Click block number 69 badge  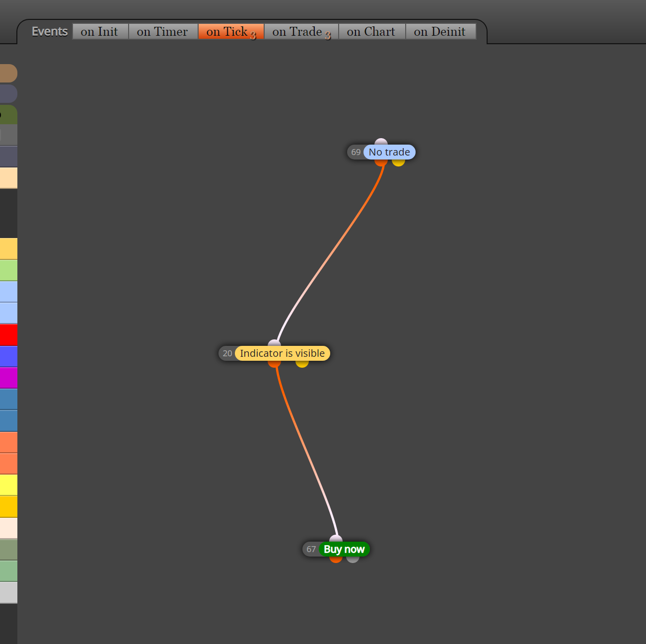pyautogui.click(x=356, y=152)
